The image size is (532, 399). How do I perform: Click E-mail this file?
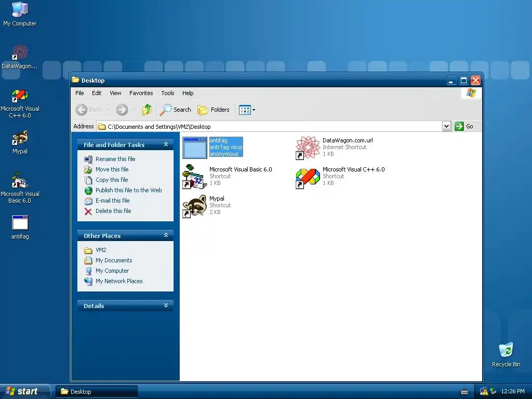(x=107, y=201)
